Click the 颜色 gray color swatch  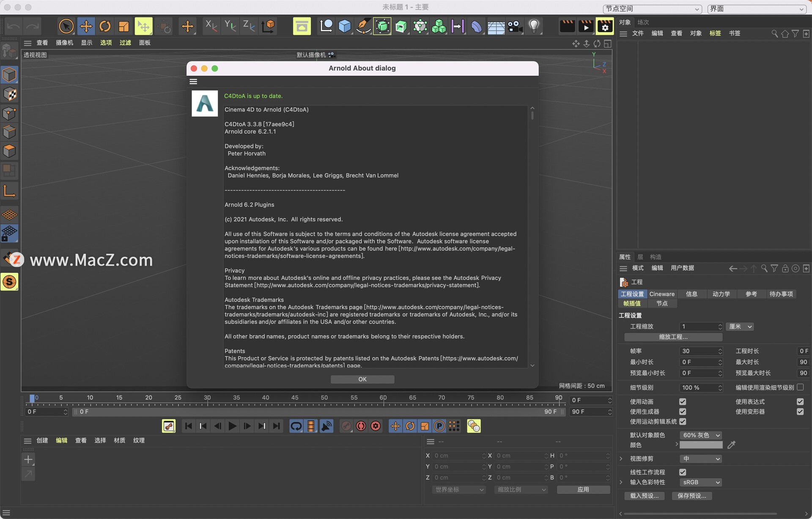[701, 445]
